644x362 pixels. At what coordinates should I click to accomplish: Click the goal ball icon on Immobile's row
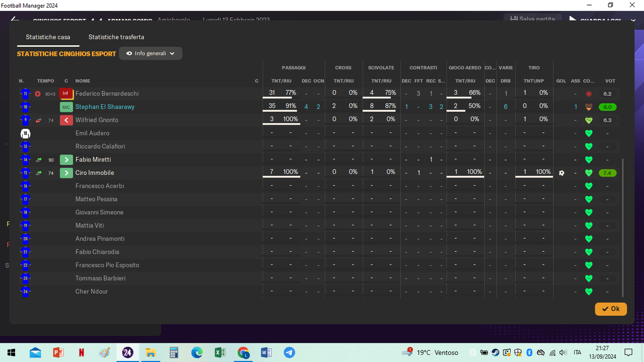[x=561, y=173]
